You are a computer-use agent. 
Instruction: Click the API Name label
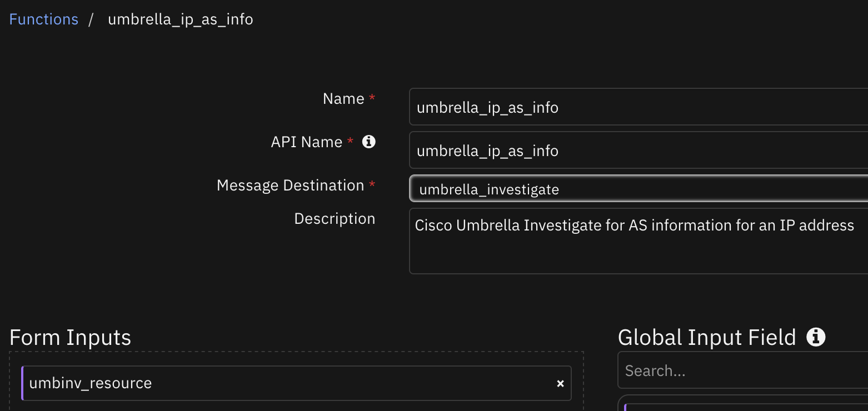306,142
